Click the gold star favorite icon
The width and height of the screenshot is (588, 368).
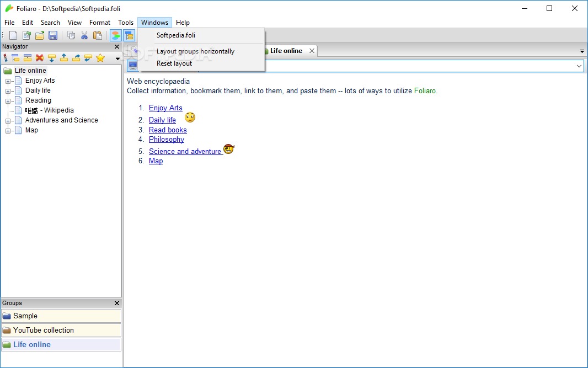[x=100, y=58]
